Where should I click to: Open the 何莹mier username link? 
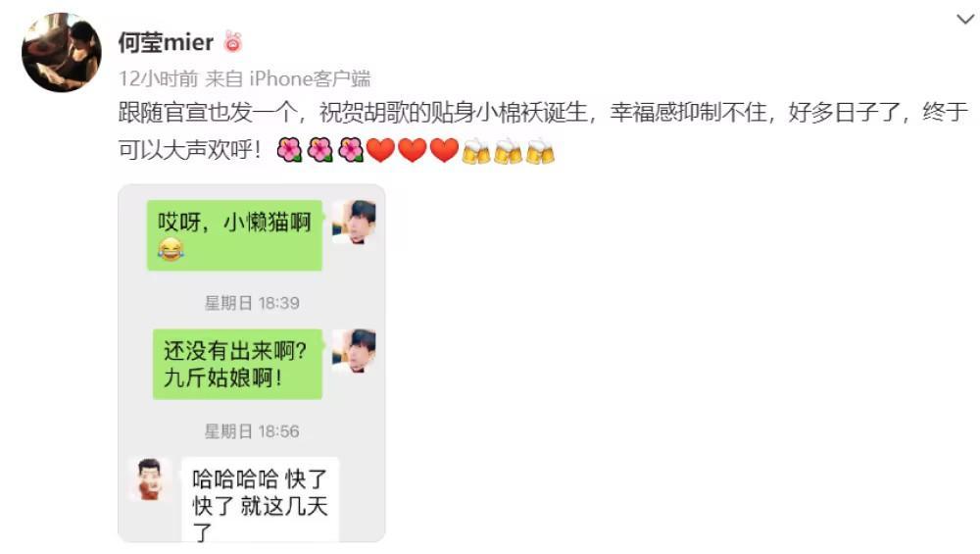pos(166,42)
